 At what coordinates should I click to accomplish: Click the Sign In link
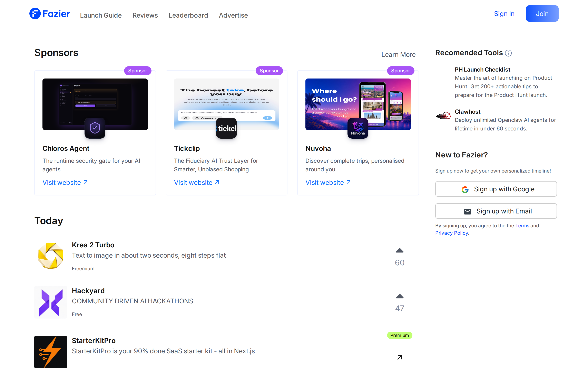pos(504,14)
